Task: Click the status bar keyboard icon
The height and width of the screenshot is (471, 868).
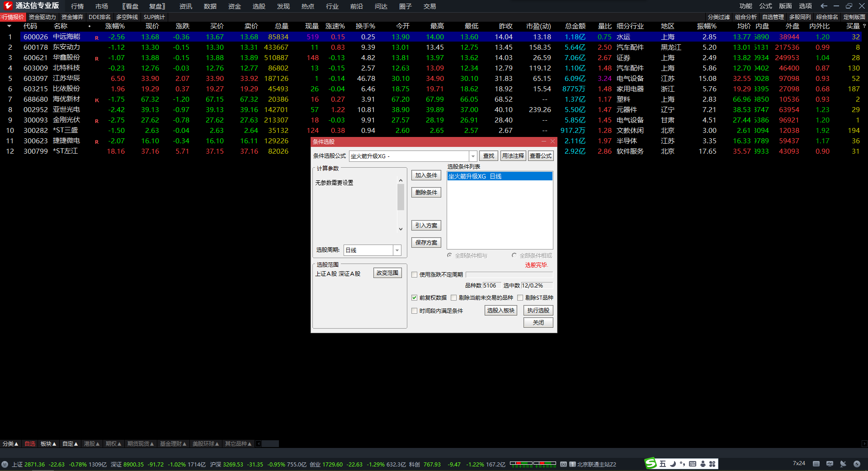Action: click(816, 464)
